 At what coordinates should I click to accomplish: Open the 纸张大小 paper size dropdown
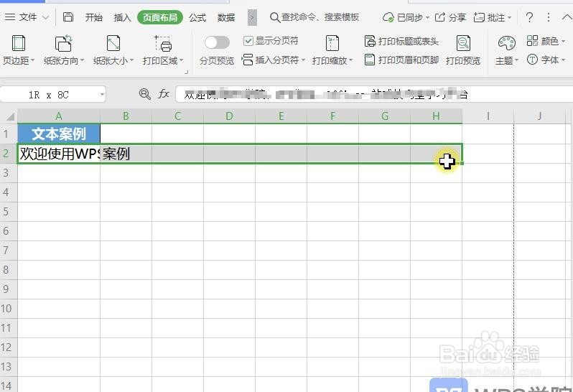(x=113, y=50)
